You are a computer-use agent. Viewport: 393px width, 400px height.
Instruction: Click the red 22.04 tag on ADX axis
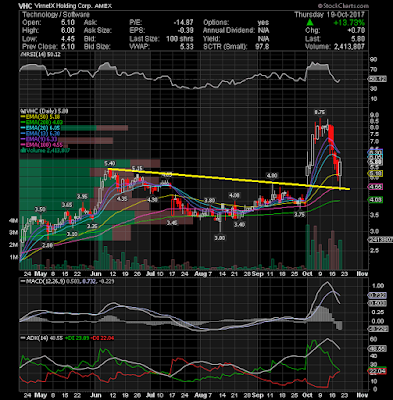click(x=377, y=371)
